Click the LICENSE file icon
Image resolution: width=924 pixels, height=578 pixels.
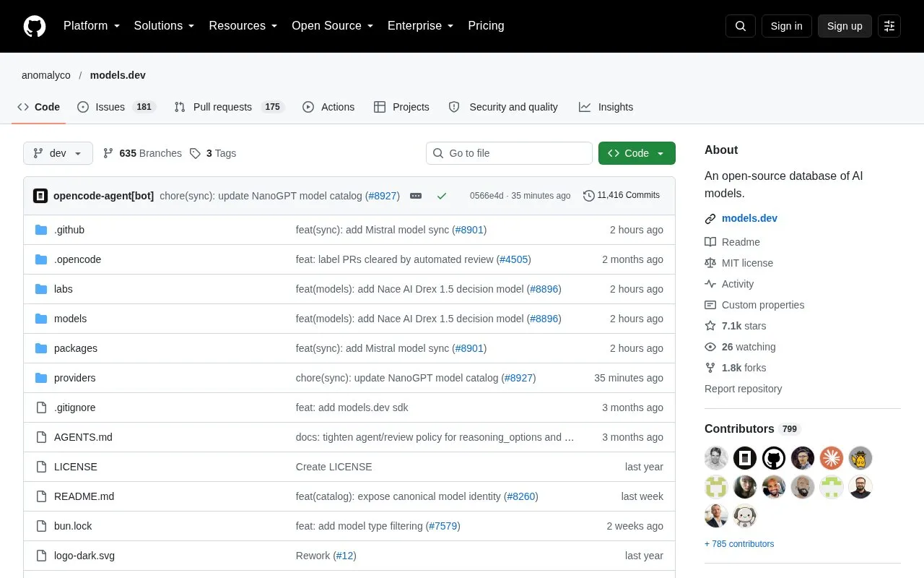point(41,467)
